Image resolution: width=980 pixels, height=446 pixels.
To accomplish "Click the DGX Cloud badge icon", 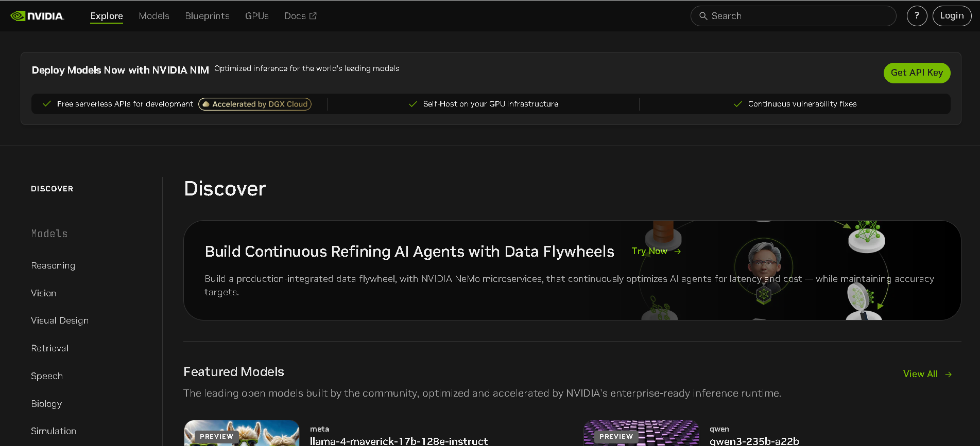I will point(206,104).
